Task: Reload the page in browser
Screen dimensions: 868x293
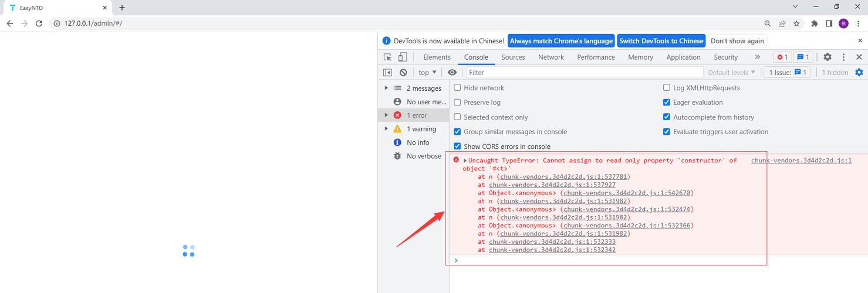Action: click(39, 23)
